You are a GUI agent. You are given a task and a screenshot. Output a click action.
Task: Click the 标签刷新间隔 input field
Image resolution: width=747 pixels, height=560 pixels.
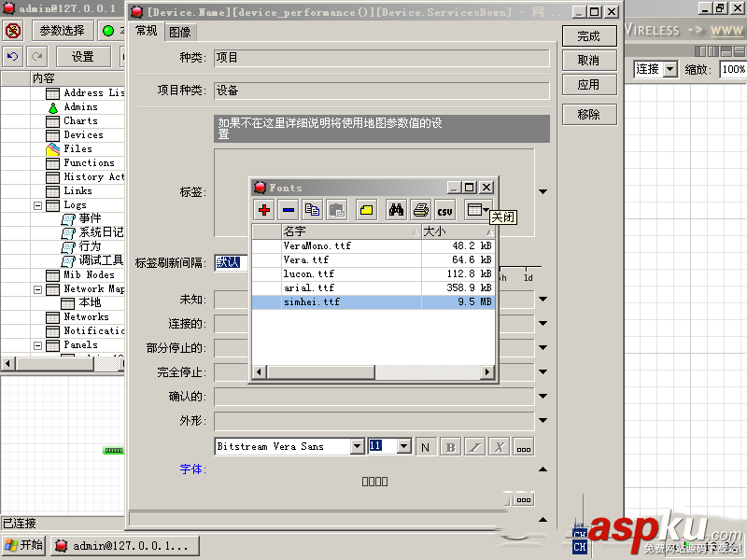click(x=231, y=262)
